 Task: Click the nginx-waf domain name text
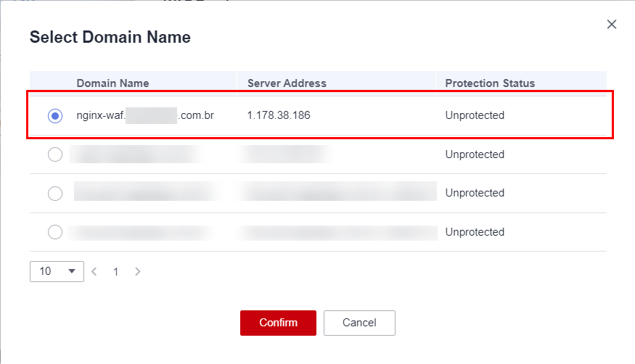click(x=145, y=115)
